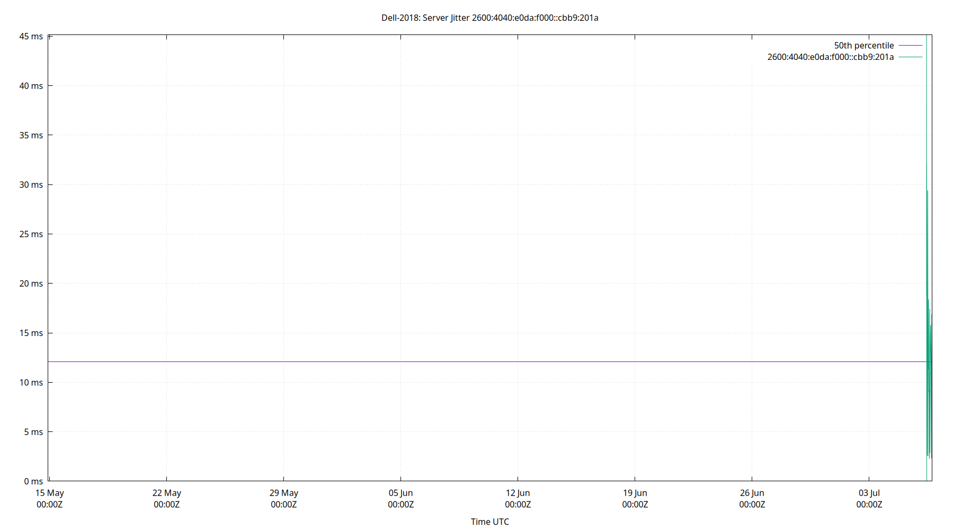Click the 15 May x-axis label

(x=51, y=493)
